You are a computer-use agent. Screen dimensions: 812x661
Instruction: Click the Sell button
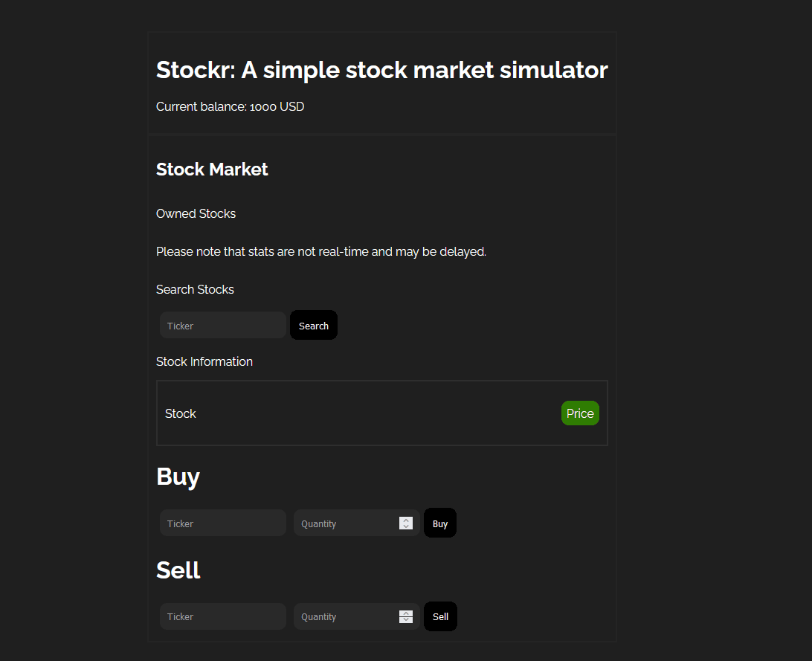[x=440, y=616]
